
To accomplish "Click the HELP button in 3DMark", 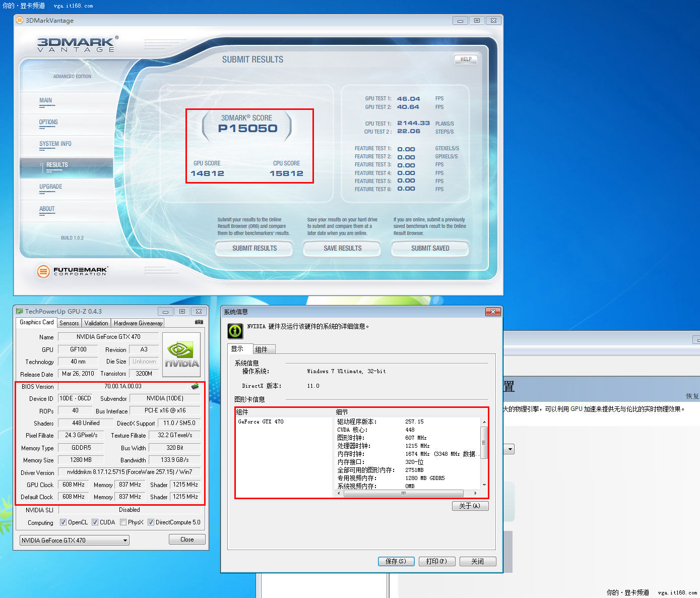I will [466, 59].
